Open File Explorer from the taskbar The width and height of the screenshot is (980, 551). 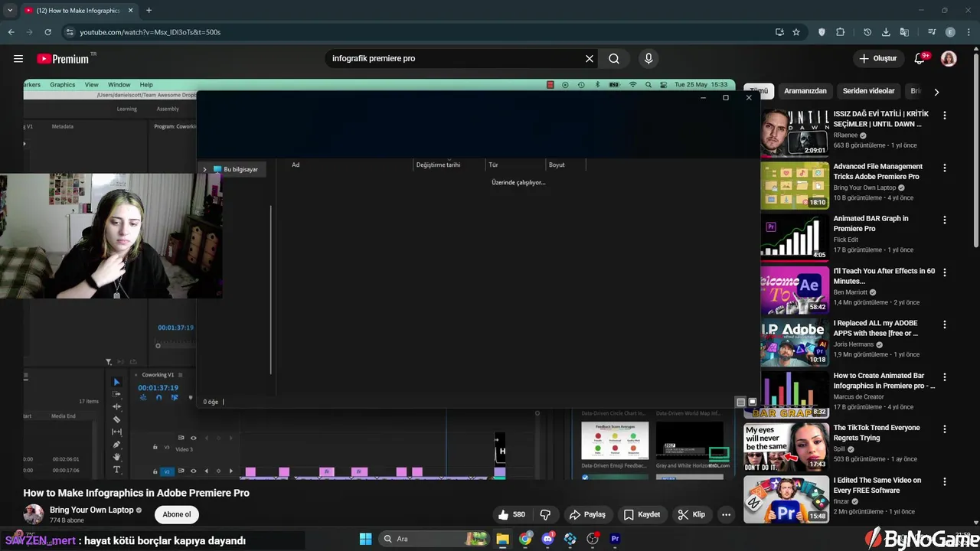tap(503, 539)
